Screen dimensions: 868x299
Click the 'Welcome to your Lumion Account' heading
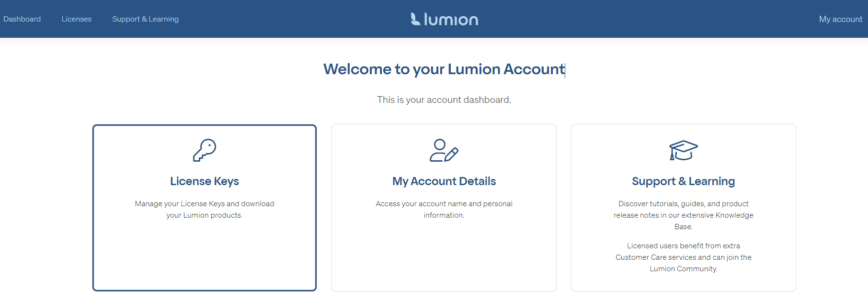(x=444, y=69)
